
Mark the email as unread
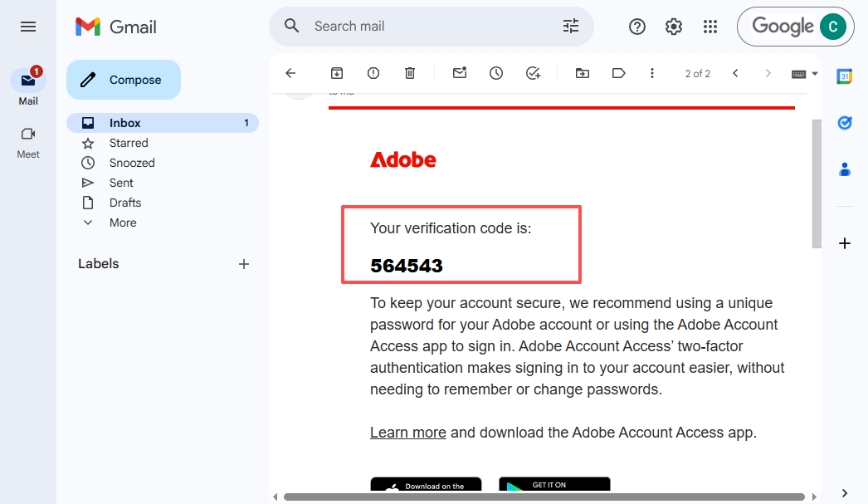pyautogui.click(x=460, y=73)
